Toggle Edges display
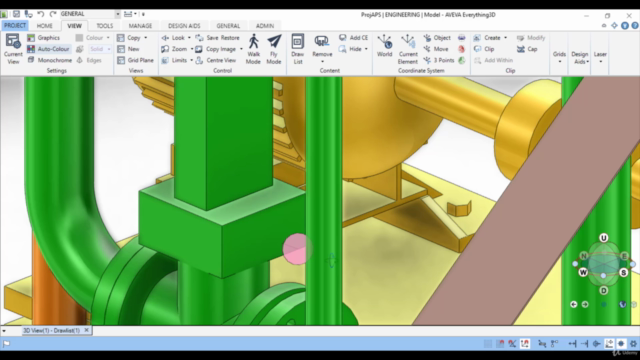The width and height of the screenshot is (640, 360). pyautogui.click(x=89, y=60)
